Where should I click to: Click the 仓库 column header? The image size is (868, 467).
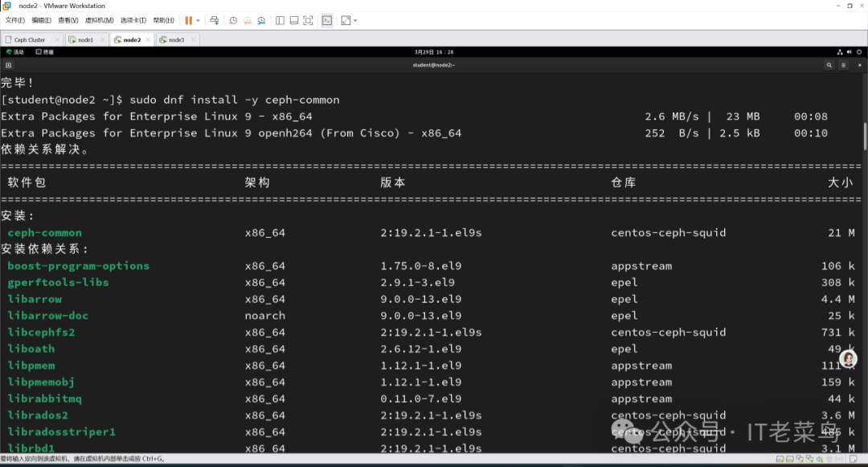tap(624, 182)
